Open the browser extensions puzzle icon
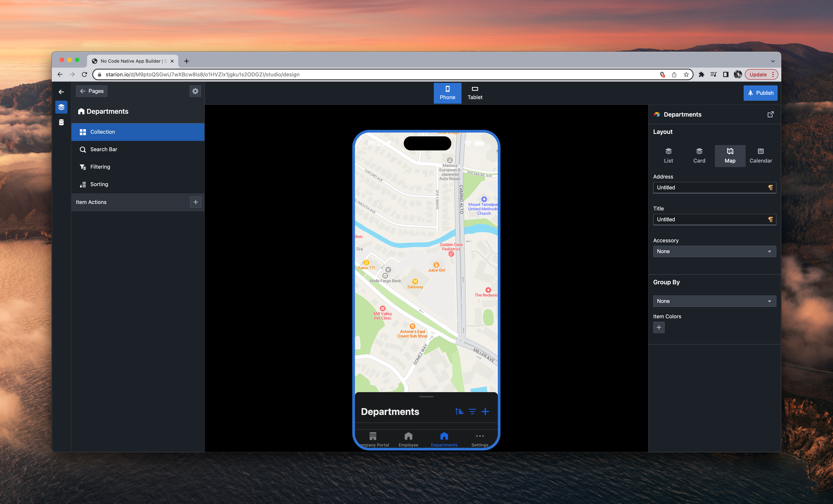Viewport: 833px width, 504px height. click(x=701, y=74)
